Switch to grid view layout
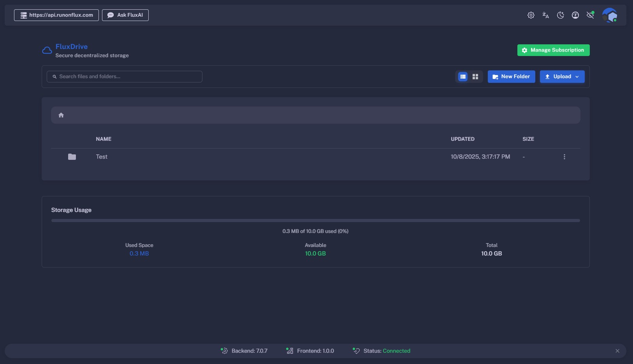Viewport: 633px width, 364px height. coord(475,77)
